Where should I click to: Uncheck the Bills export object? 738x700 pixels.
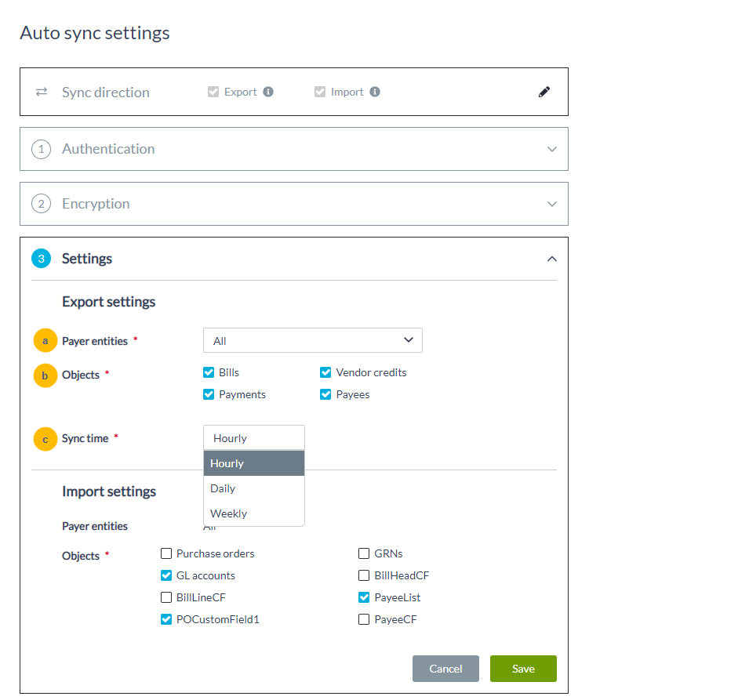(x=209, y=372)
